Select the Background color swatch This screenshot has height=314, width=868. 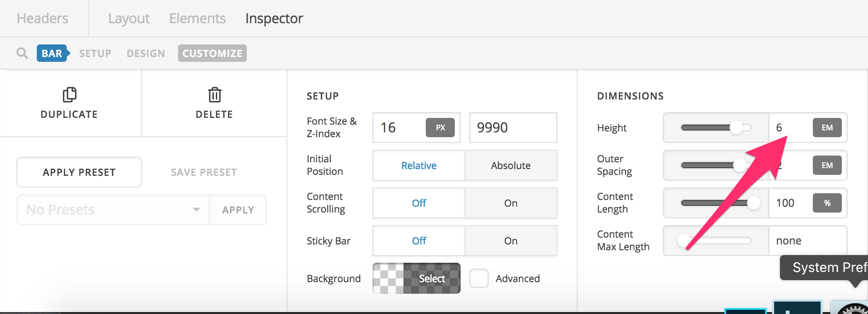(416, 278)
